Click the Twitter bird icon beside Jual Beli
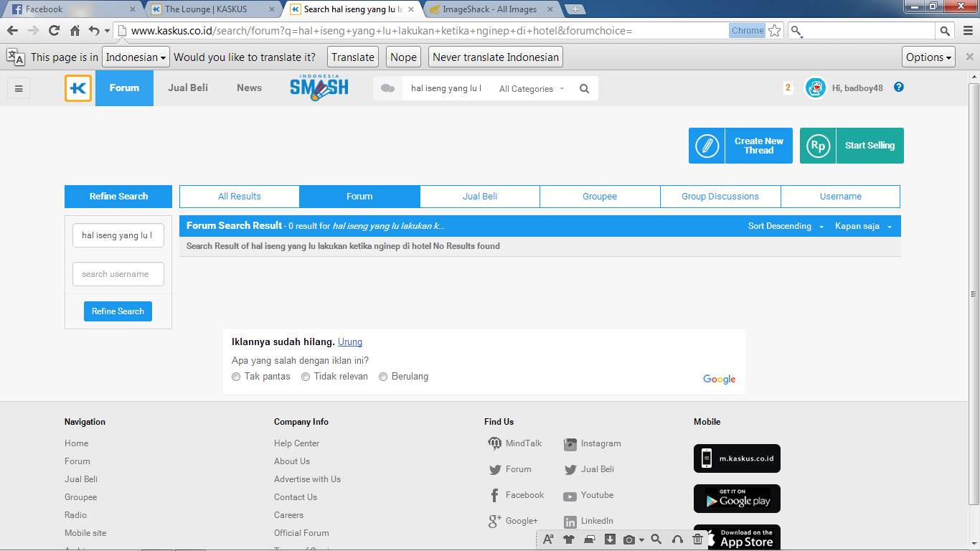 (570, 470)
